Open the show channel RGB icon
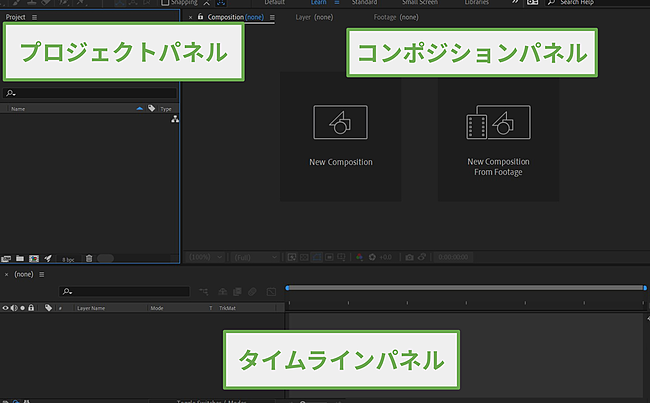The image size is (650, 403). (359, 257)
